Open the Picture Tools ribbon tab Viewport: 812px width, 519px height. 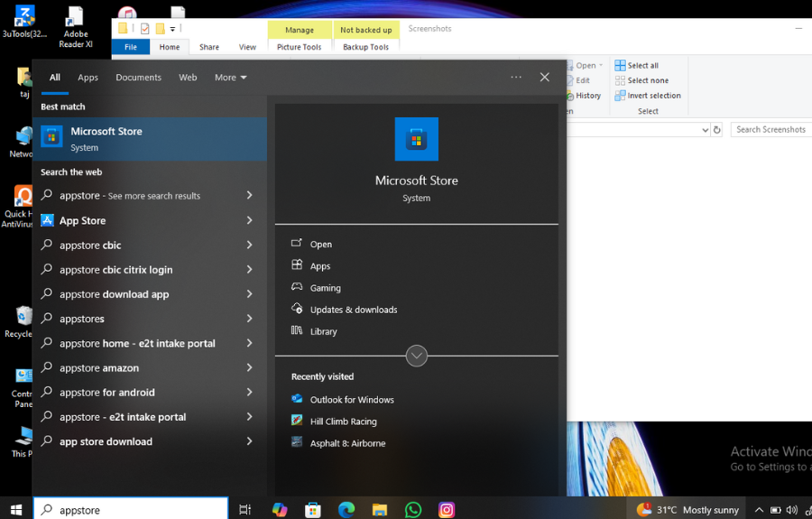click(299, 47)
